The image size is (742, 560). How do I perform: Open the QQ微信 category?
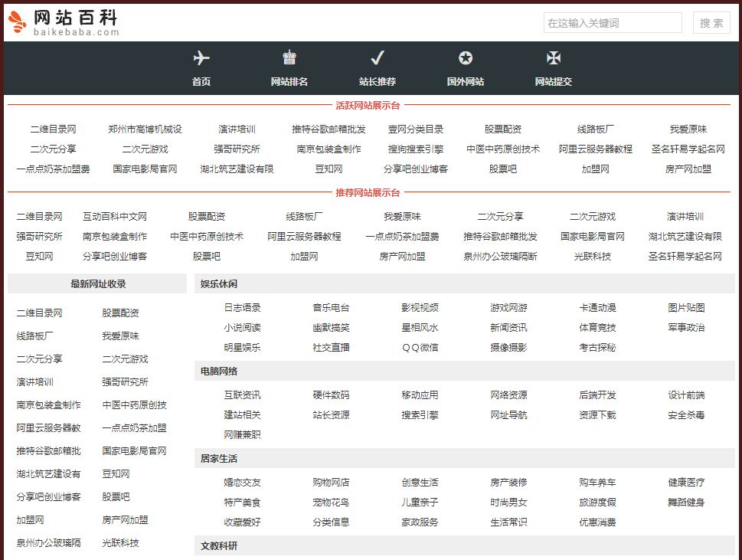coord(420,348)
